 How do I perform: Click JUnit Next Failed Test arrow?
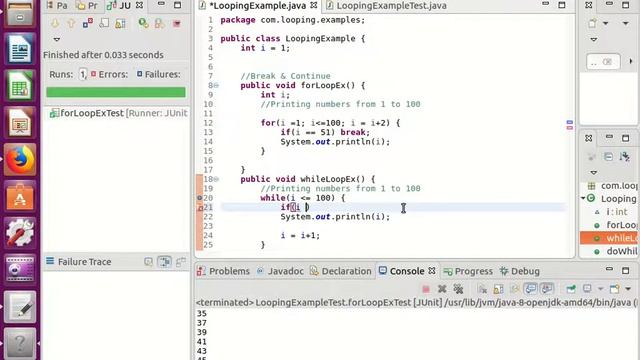click(55, 24)
